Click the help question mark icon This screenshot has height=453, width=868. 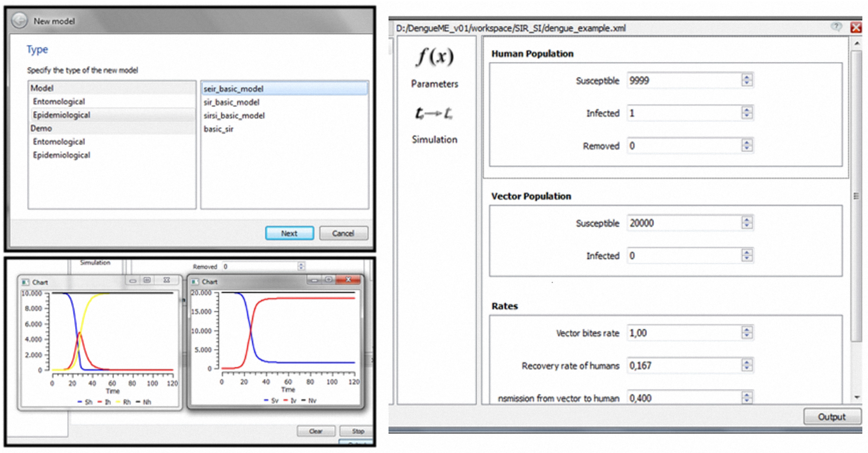click(836, 27)
